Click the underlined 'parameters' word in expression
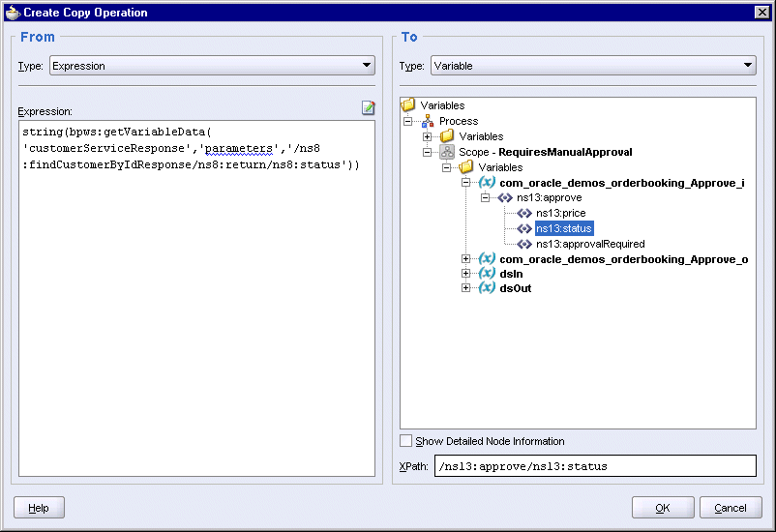Image resolution: width=776 pixels, height=532 pixels. tap(239, 148)
